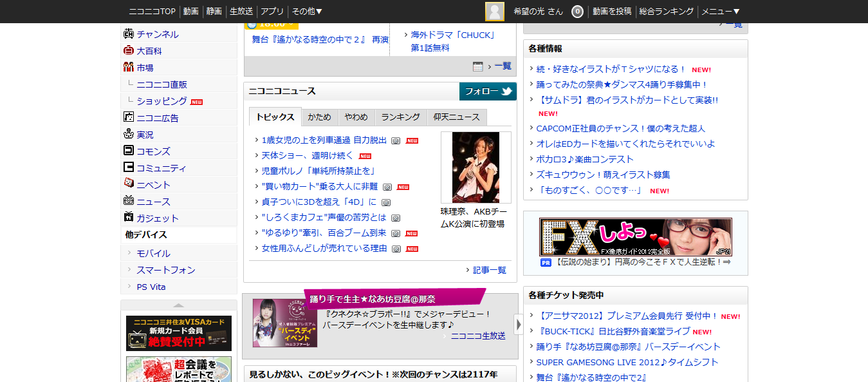Click camera icon beside 貞子 headline
The image size is (868, 382).
[386, 202]
